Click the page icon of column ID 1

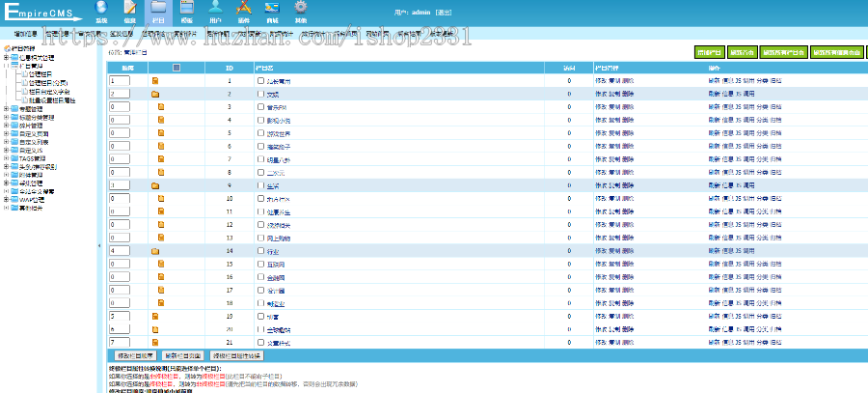155,81
